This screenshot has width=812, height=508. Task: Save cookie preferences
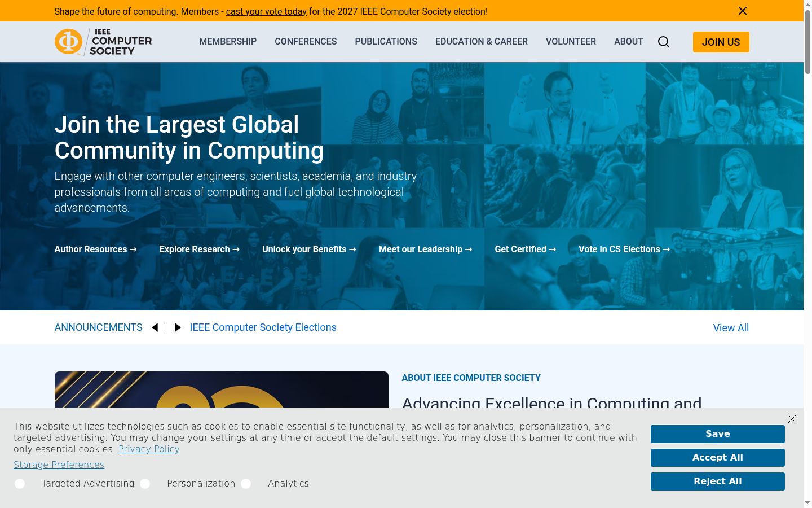[718, 434]
